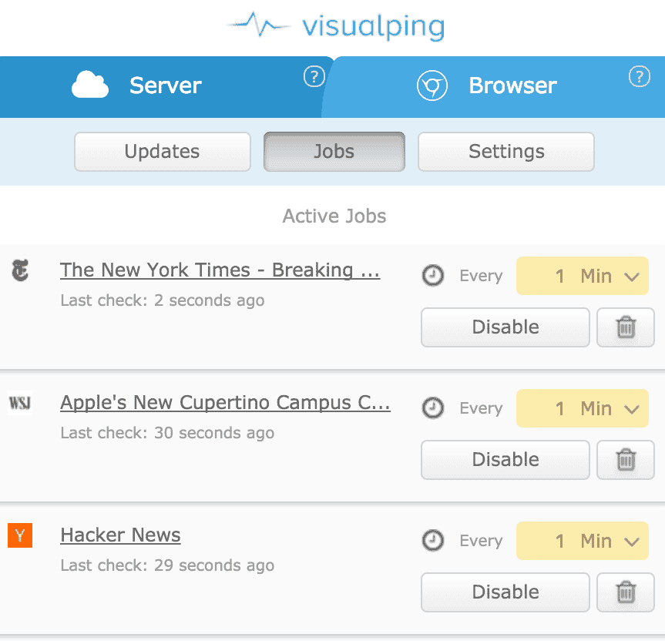Delete the Apple Cupertino job via trash
The width and height of the screenshot is (665, 644).
click(x=626, y=460)
